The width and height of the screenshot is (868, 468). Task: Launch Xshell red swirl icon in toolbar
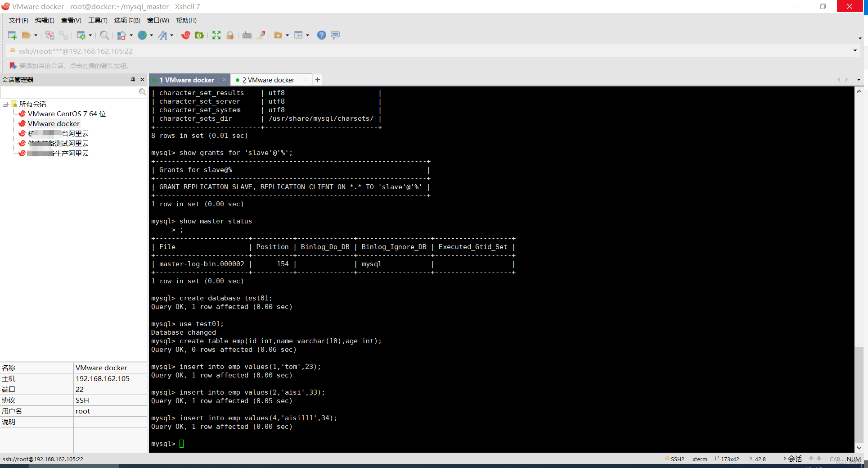pyautogui.click(x=186, y=35)
